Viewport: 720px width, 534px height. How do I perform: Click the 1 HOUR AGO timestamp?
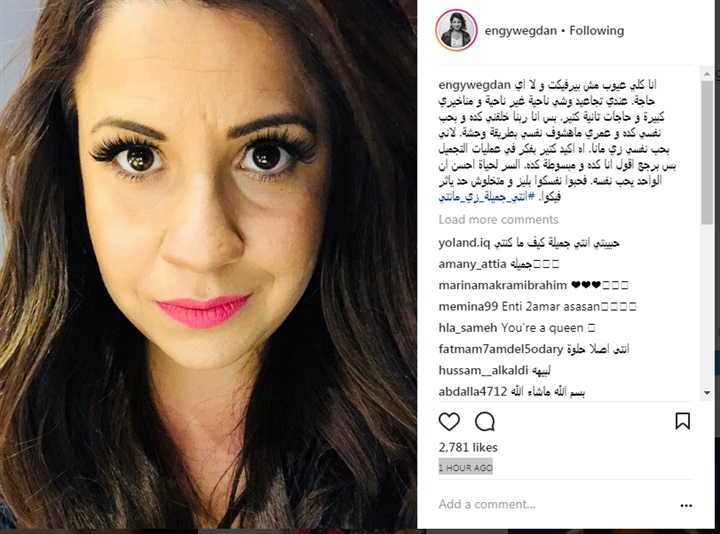click(466, 467)
